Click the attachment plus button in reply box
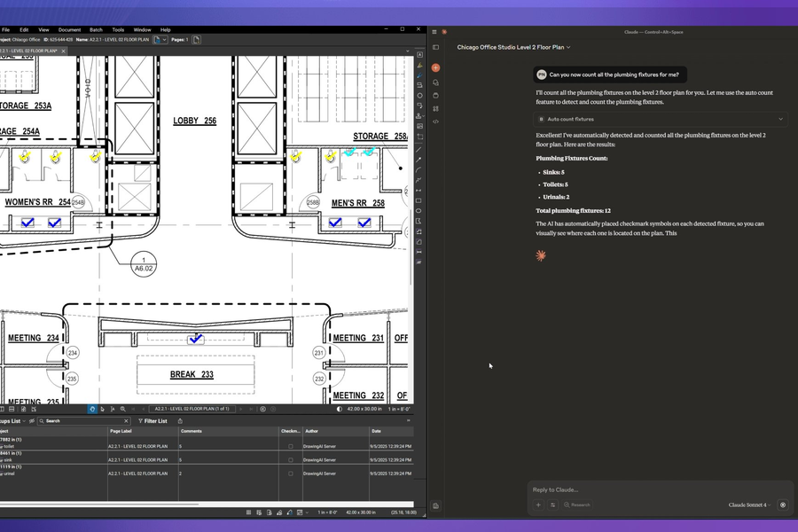The image size is (798, 532). 538,505
